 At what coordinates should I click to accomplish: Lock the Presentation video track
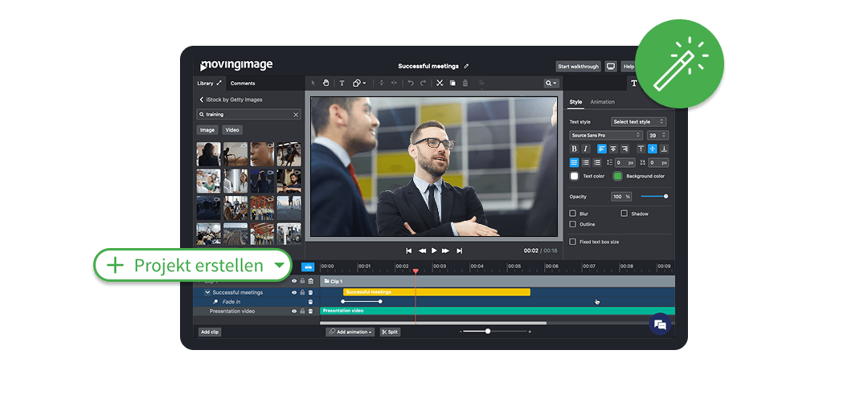302,312
